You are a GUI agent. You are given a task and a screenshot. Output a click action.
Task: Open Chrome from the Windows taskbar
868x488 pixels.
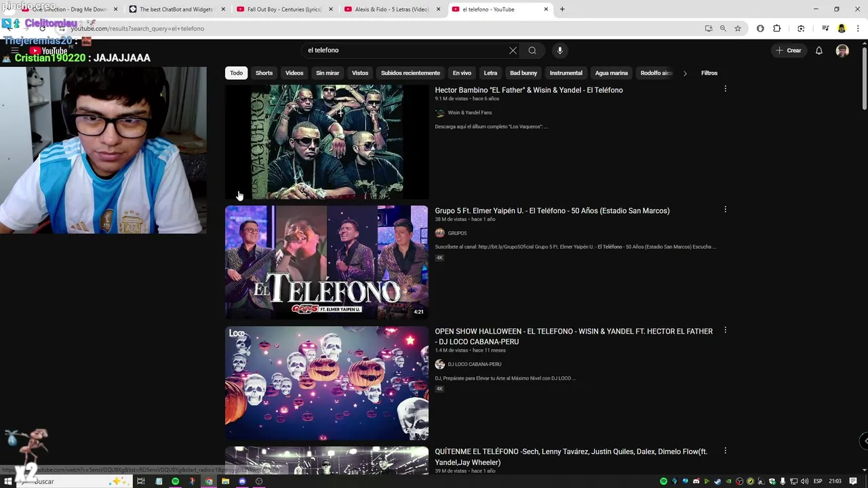coord(209,481)
